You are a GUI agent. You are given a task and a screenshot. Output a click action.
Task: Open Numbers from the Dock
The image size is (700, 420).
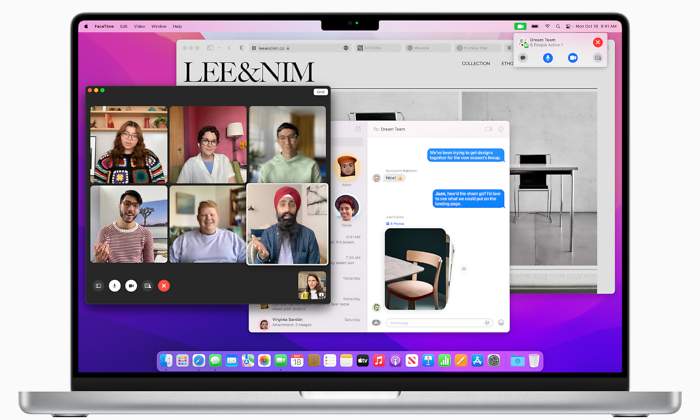pos(444,361)
